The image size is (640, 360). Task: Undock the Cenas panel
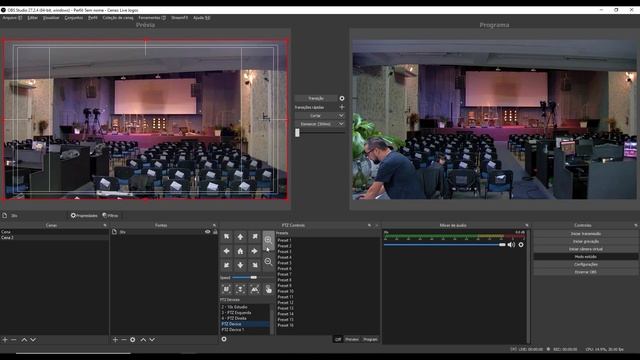tap(105, 225)
